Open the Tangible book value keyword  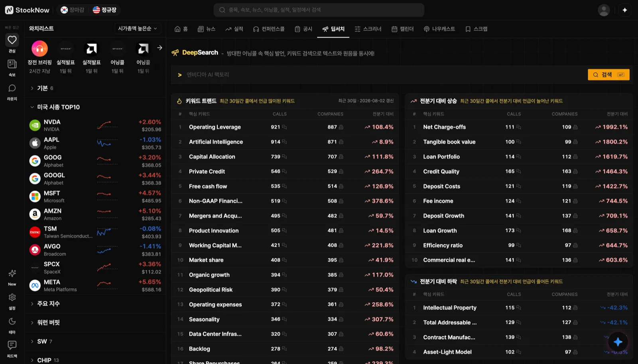point(449,142)
